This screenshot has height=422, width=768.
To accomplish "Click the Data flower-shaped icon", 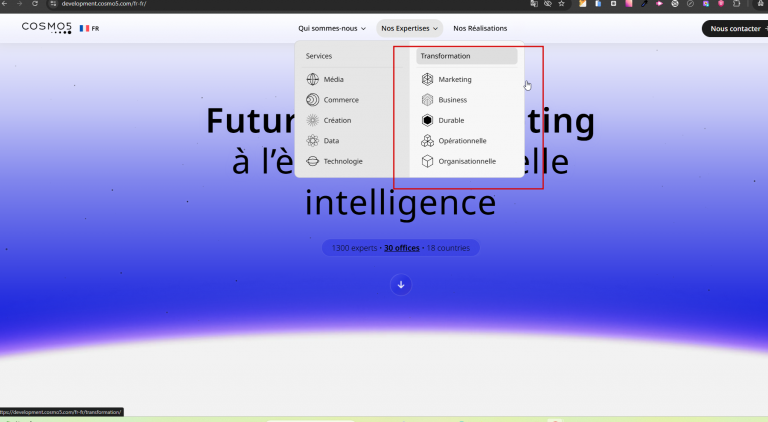I will point(312,141).
